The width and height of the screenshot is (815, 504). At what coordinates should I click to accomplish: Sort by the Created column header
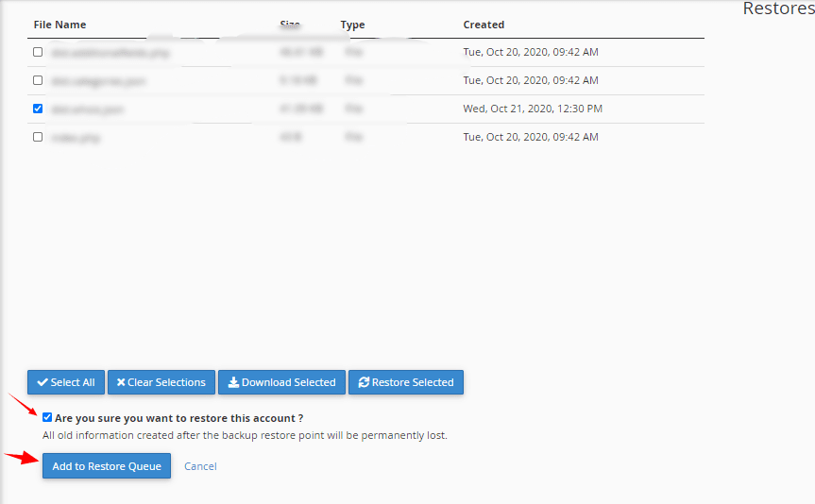click(x=484, y=25)
